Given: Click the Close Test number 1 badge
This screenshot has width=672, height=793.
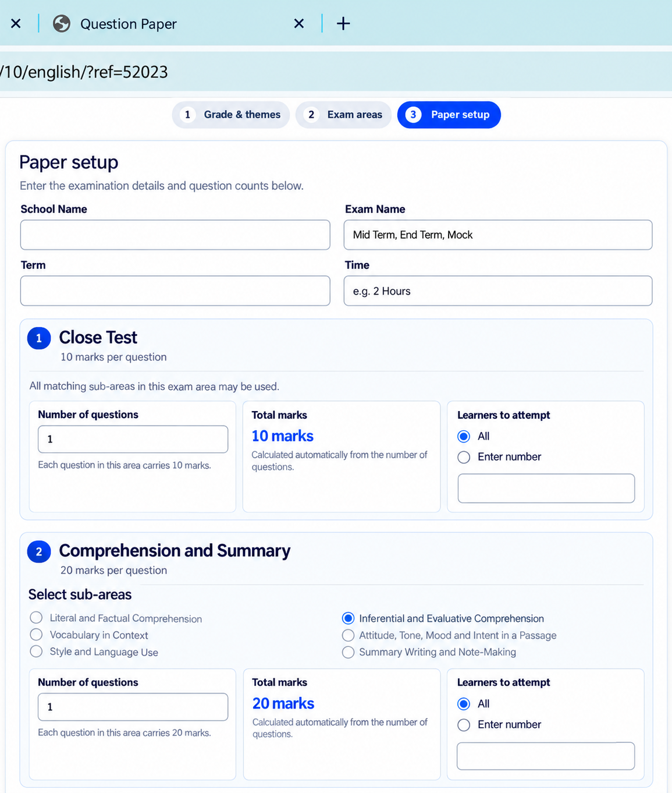Looking at the screenshot, I should coord(39,338).
